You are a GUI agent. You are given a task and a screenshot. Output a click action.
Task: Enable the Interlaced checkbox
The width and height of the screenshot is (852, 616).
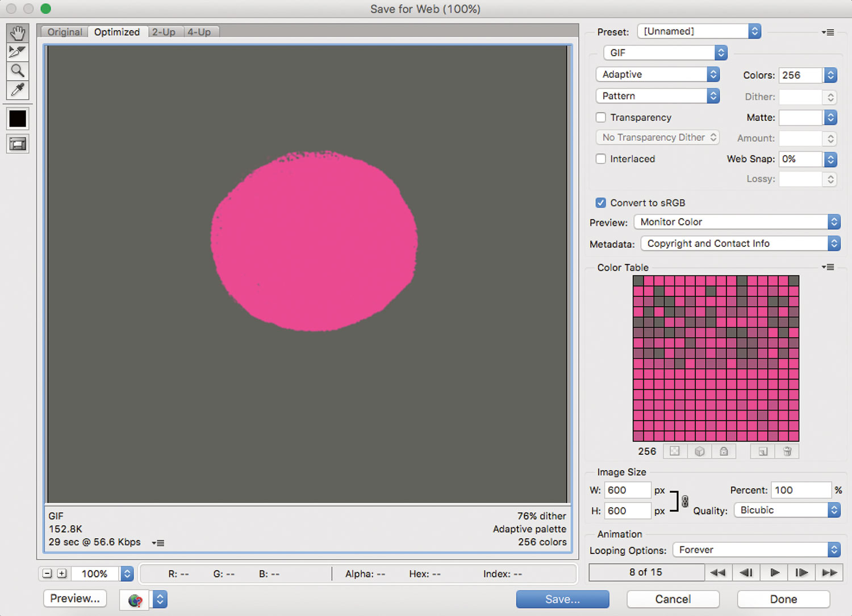pos(600,159)
